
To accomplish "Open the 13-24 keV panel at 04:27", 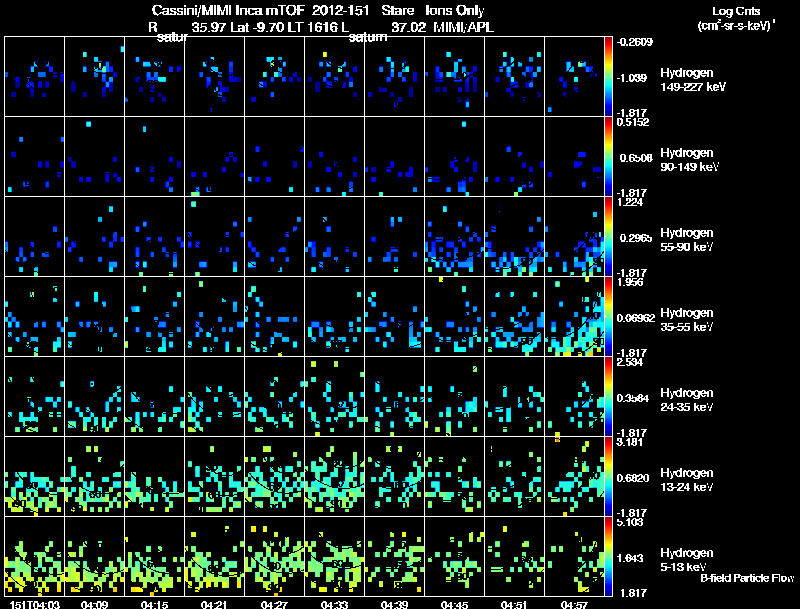I will click(x=274, y=476).
